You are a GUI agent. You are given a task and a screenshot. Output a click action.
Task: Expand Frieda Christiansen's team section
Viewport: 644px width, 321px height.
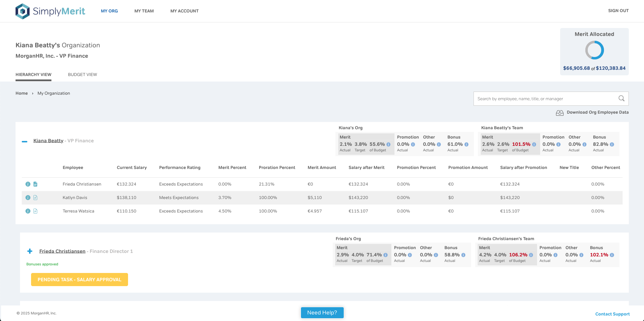(30, 251)
